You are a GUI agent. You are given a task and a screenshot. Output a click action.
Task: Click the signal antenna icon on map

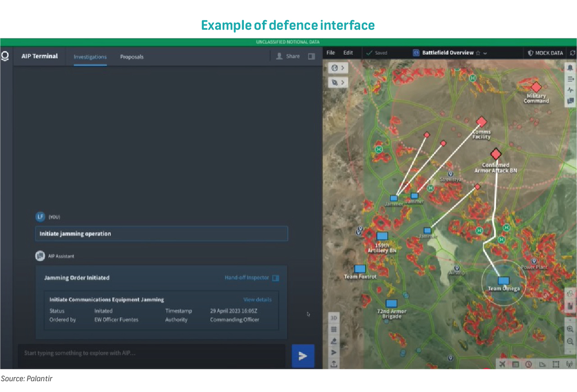coord(568,364)
